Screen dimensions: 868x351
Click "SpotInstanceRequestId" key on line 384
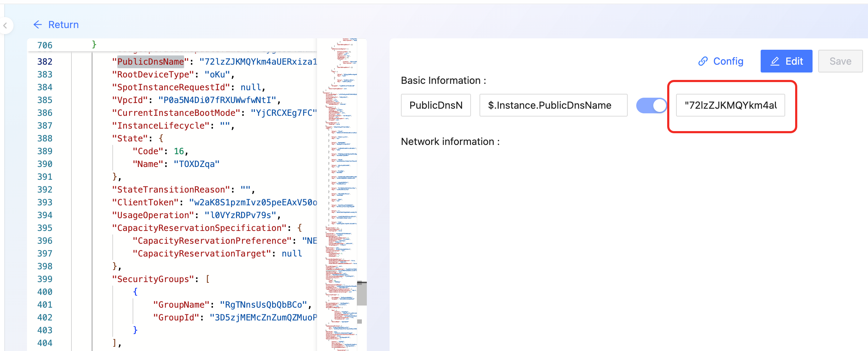coord(171,87)
